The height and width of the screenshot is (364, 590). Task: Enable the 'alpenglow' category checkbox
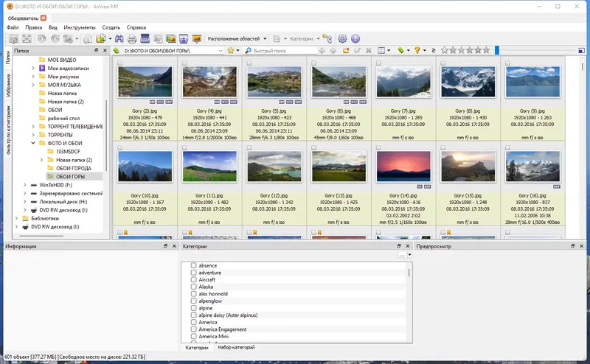tap(193, 301)
